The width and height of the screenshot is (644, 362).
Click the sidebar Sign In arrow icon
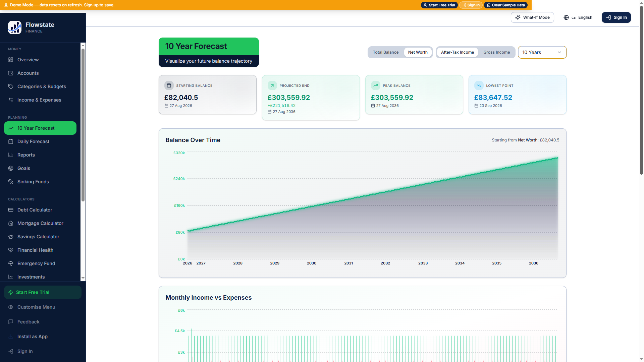[11, 351]
